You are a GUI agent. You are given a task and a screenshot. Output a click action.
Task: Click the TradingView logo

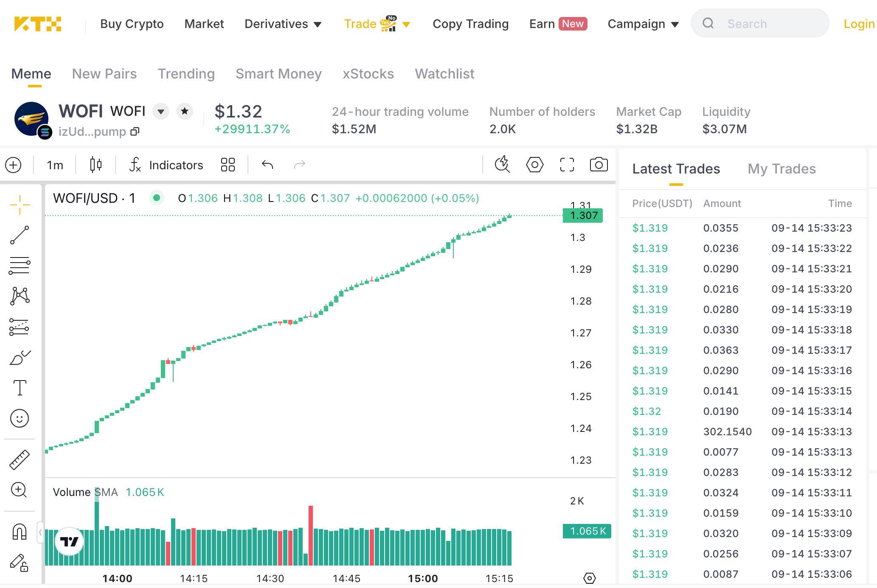70,541
